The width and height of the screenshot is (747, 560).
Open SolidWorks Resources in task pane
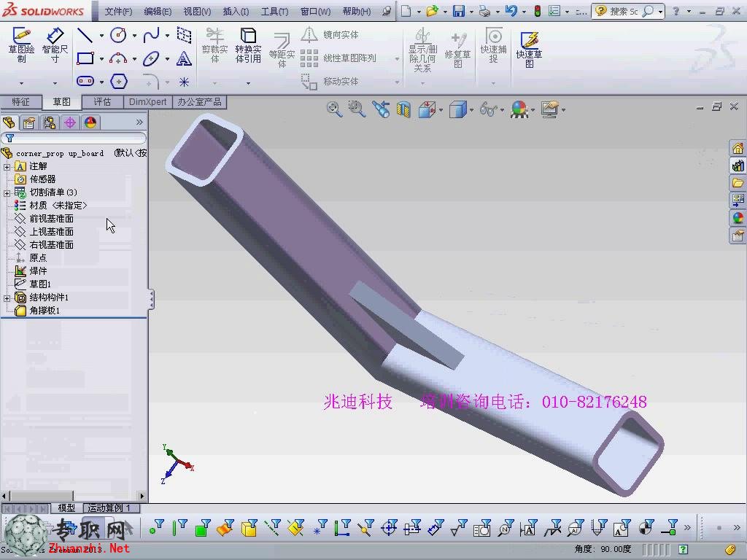(738, 148)
